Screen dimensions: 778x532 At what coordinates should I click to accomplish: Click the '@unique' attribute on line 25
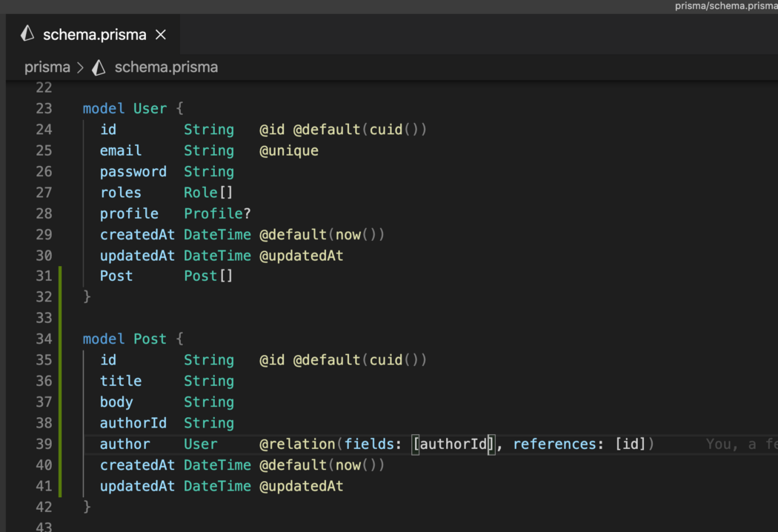[289, 151]
